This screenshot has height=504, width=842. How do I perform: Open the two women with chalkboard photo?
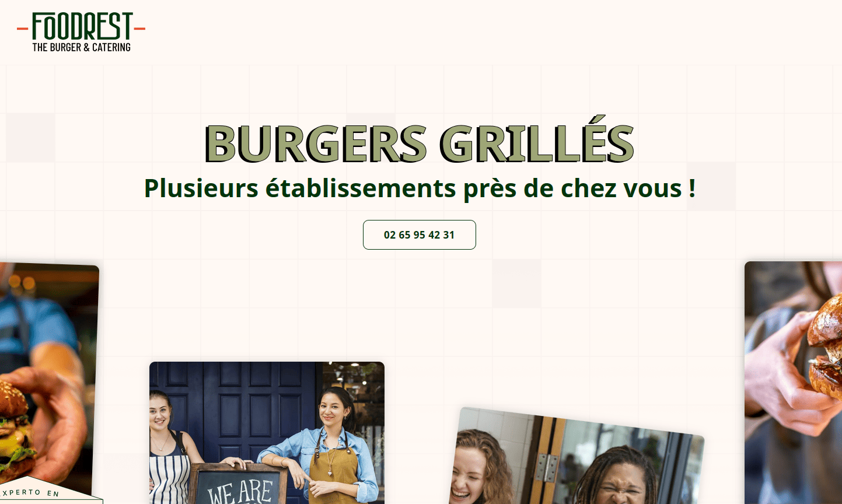click(x=267, y=433)
